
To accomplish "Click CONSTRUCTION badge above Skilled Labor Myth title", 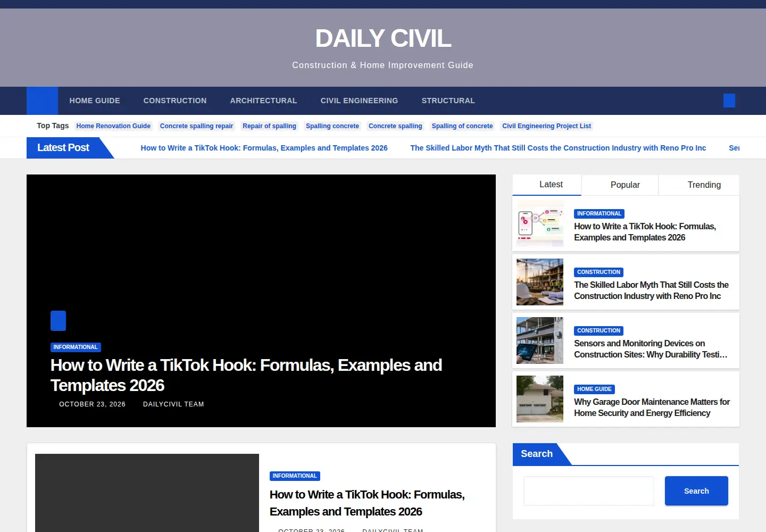I will 598,272.
